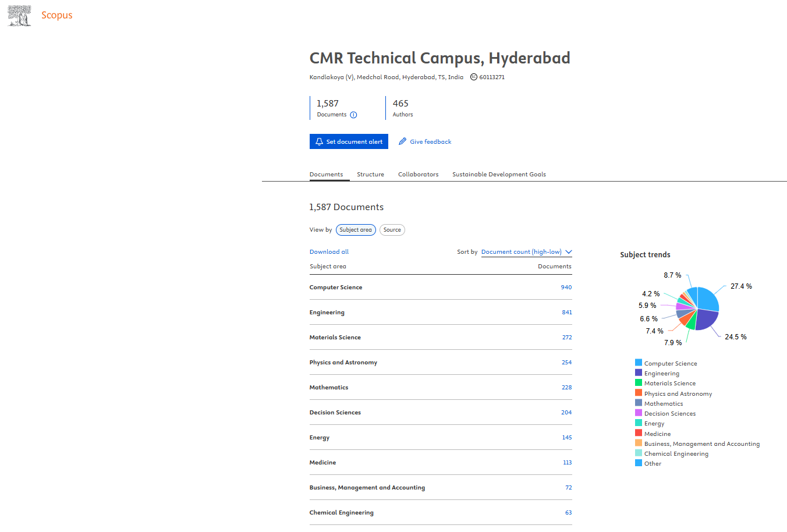Click the Materials Science legend swatch
This screenshot has width=787, height=532.
point(639,383)
